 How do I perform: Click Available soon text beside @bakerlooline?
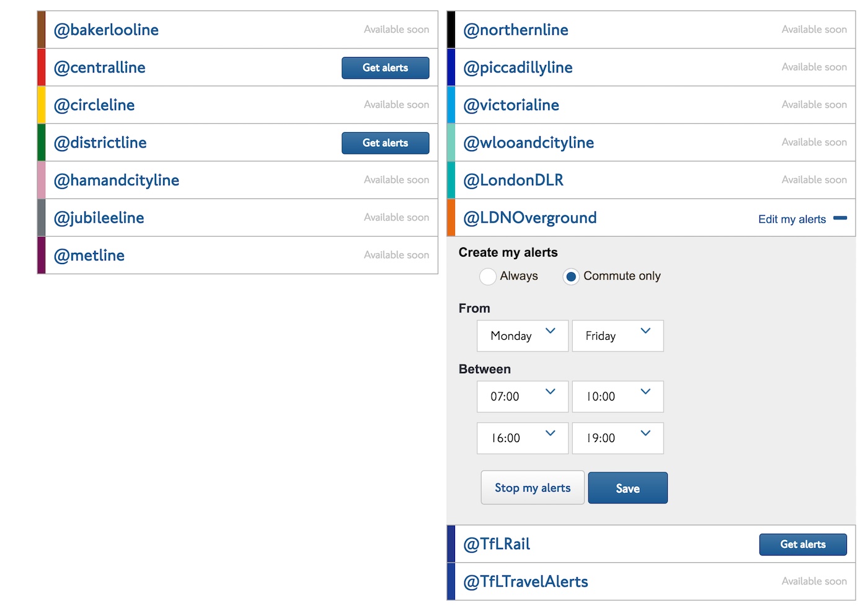tap(396, 30)
